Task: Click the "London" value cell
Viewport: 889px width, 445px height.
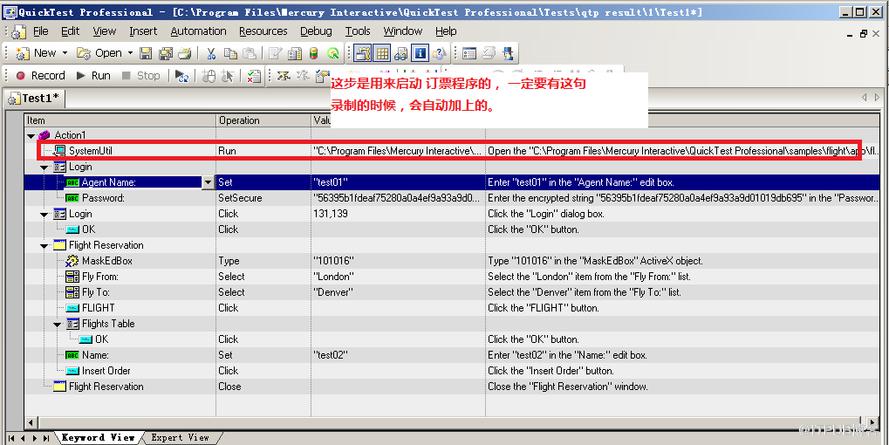Action: 398,277
